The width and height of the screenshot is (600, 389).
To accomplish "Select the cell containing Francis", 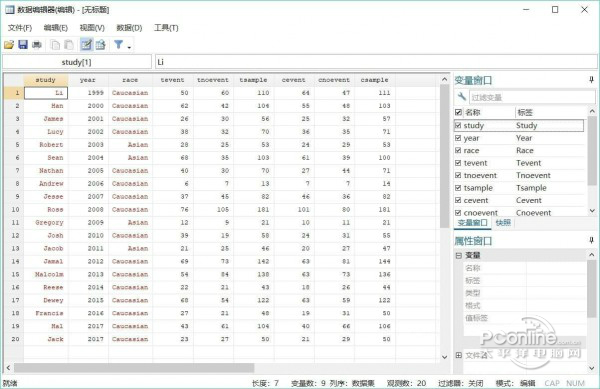I will click(46, 313).
